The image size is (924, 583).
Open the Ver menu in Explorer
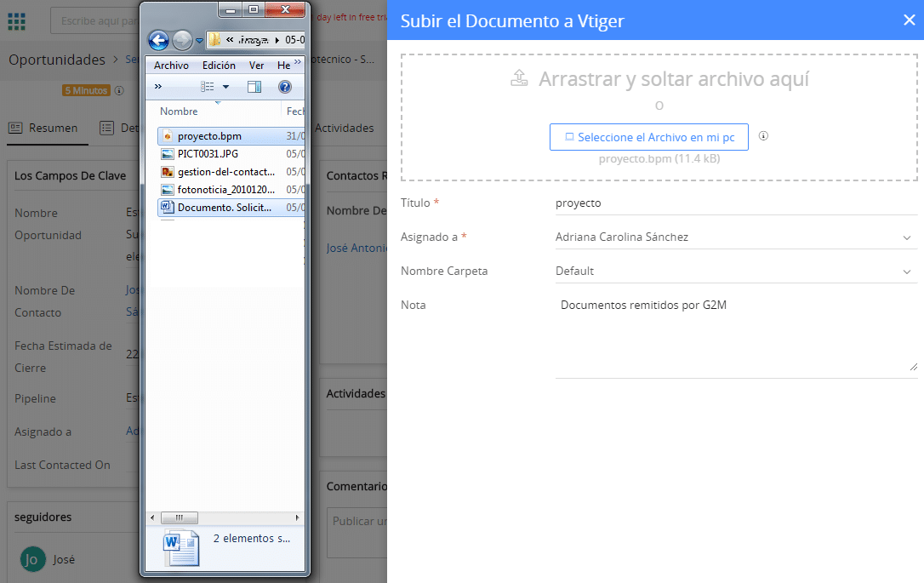(256, 66)
